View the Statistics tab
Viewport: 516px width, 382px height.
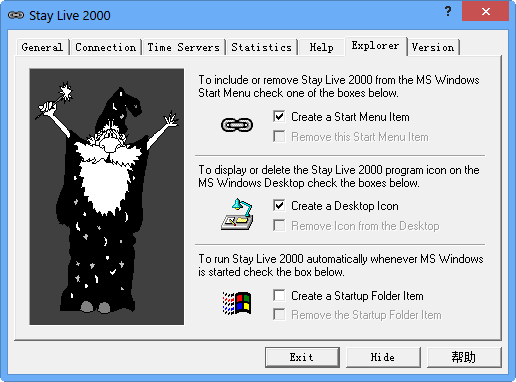[x=262, y=47]
